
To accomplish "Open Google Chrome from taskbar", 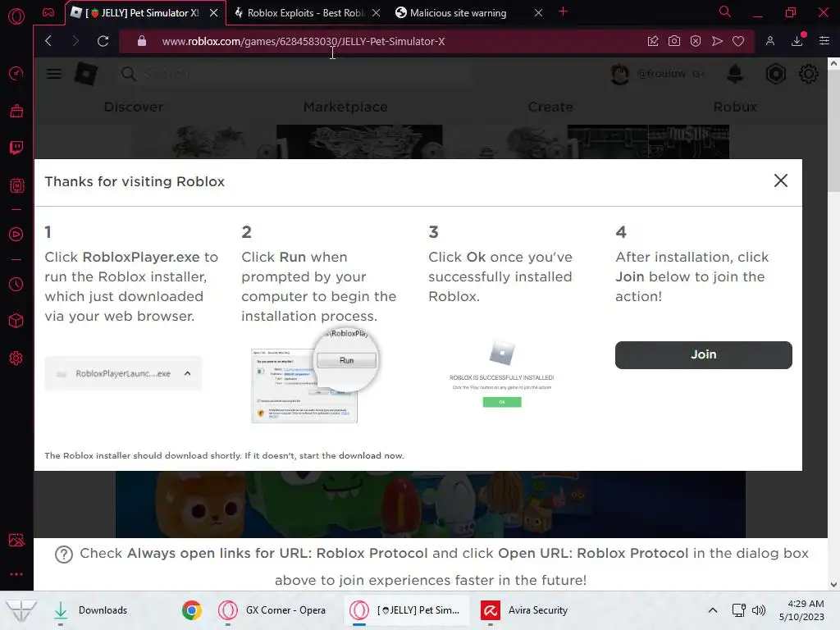I will pyautogui.click(x=191, y=610).
